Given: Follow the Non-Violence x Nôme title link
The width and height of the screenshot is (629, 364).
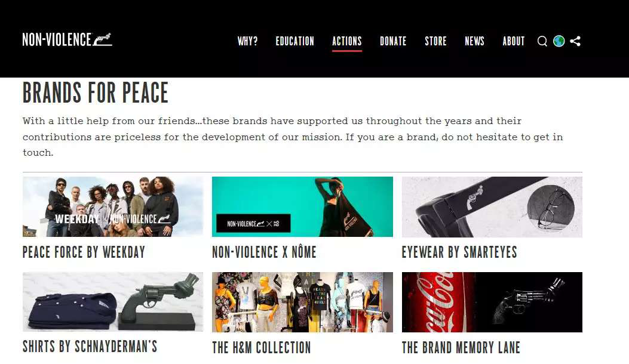Looking at the screenshot, I should point(264,252).
